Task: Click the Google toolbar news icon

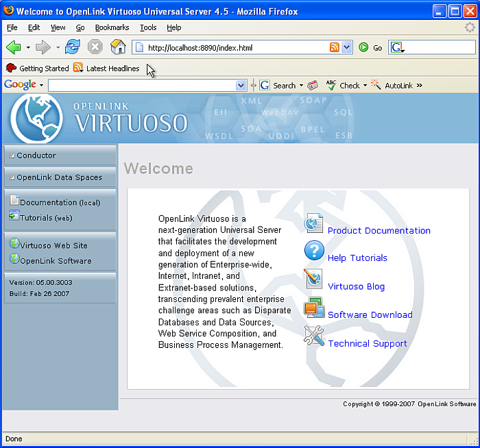Action: tap(313, 86)
